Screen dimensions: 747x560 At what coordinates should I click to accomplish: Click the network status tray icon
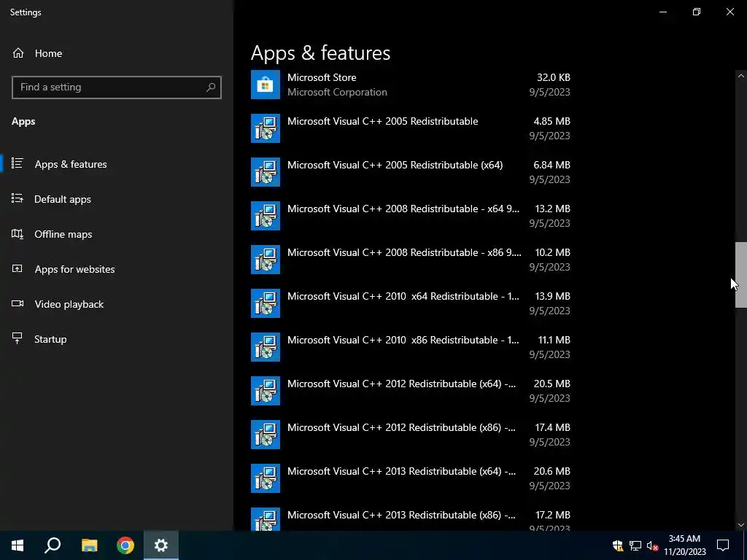tap(635, 545)
